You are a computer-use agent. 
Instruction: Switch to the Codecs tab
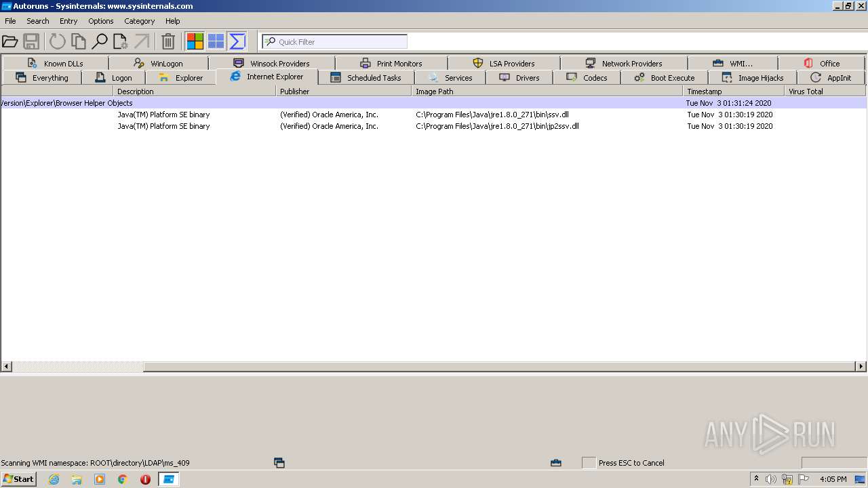coord(587,77)
